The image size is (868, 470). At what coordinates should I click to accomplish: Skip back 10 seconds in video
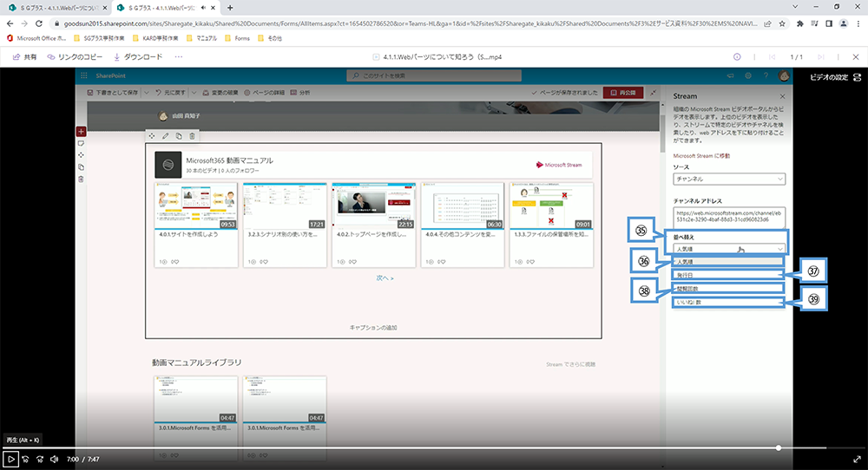pyautogui.click(x=25, y=459)
